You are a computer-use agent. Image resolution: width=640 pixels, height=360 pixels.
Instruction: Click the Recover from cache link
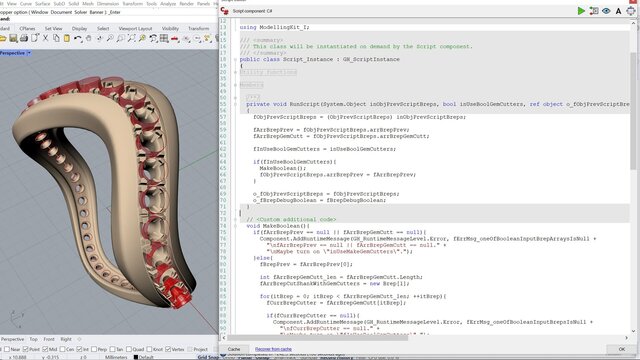click(x=273, y=349)
